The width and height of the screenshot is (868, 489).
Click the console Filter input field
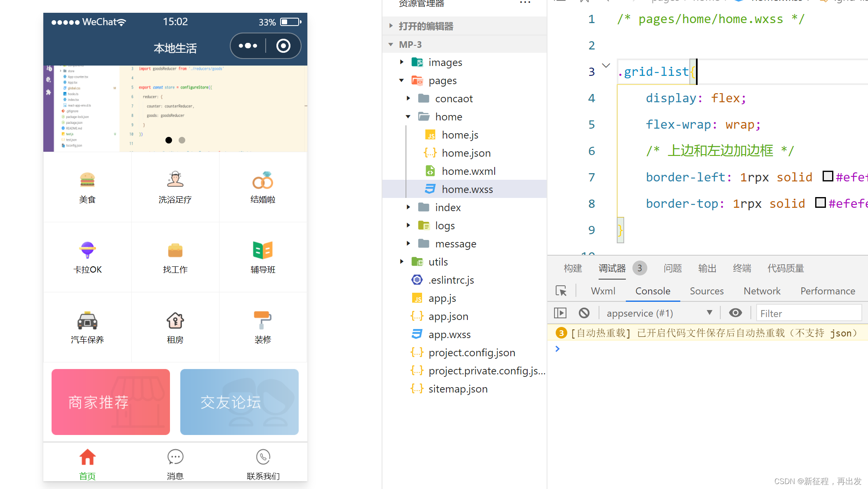pos(809,313)
